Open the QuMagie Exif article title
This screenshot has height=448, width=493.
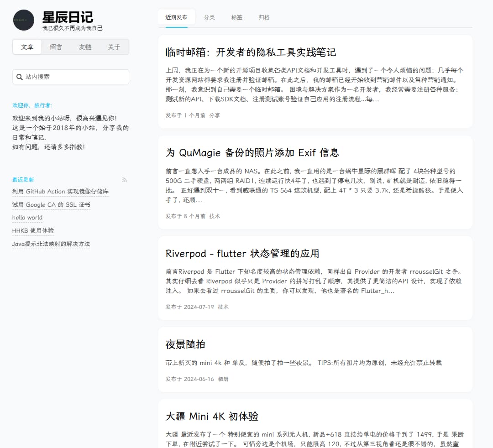[x=252, y=153]
